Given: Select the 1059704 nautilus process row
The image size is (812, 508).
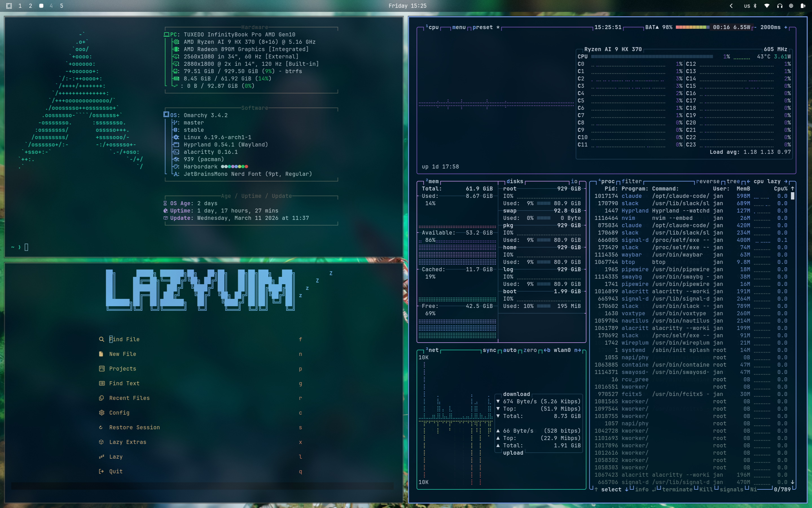Looking at the screenshot, I should 691,321.
